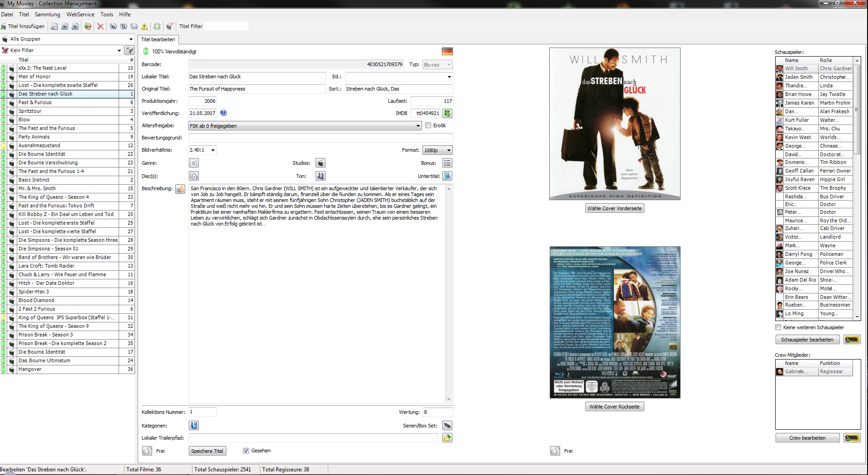Toggle the Erotik checkbox

[428, 125]
